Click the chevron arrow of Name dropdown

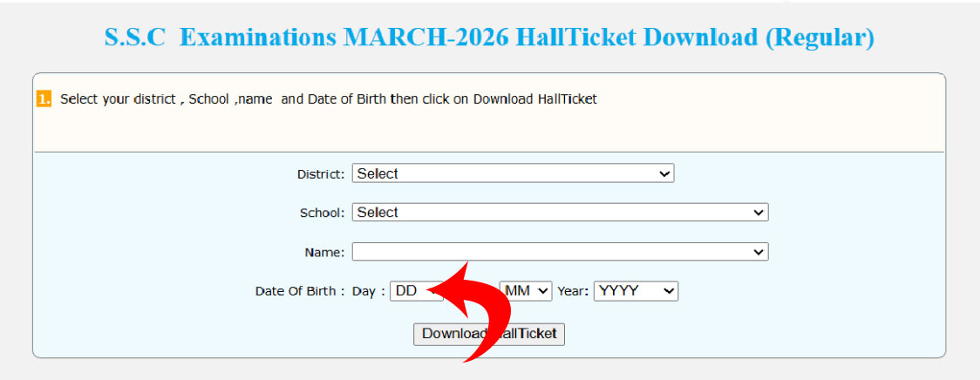point(759,252)
